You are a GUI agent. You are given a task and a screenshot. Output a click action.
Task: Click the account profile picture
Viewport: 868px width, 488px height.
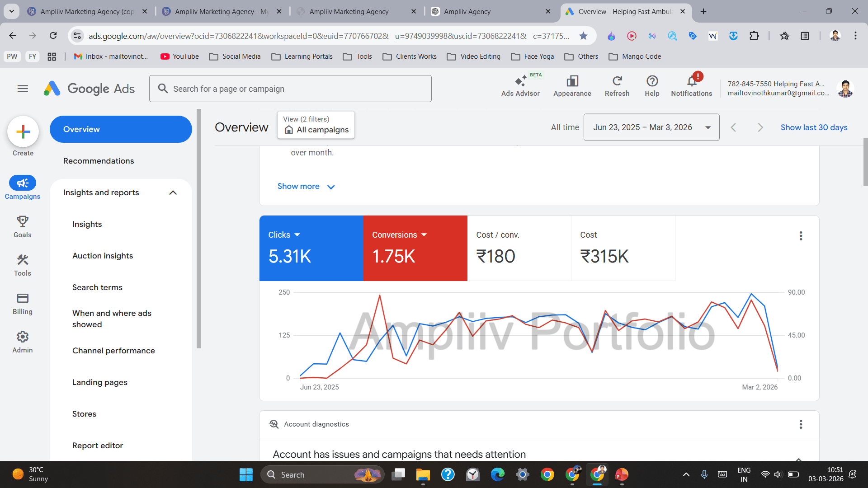[845, 89]
